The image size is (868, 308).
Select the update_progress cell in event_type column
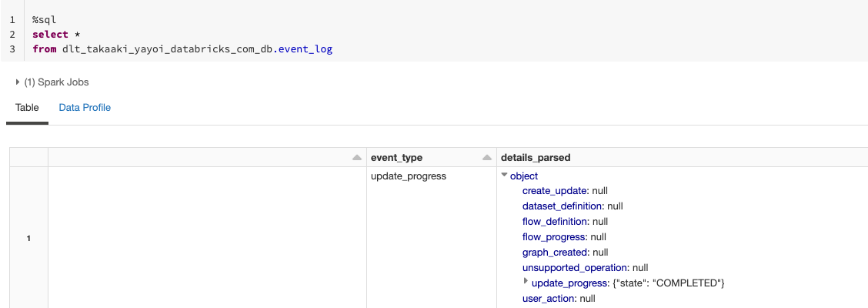409,176
